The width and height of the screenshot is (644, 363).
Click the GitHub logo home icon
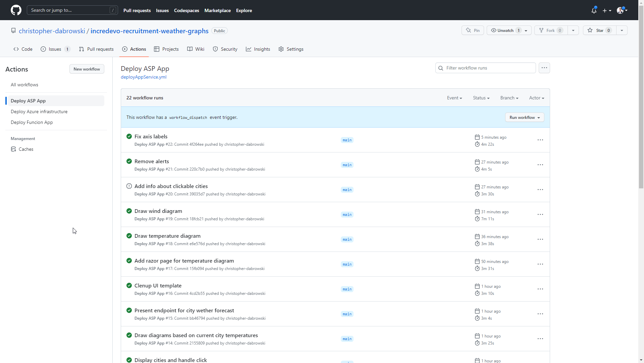point(16,10)
